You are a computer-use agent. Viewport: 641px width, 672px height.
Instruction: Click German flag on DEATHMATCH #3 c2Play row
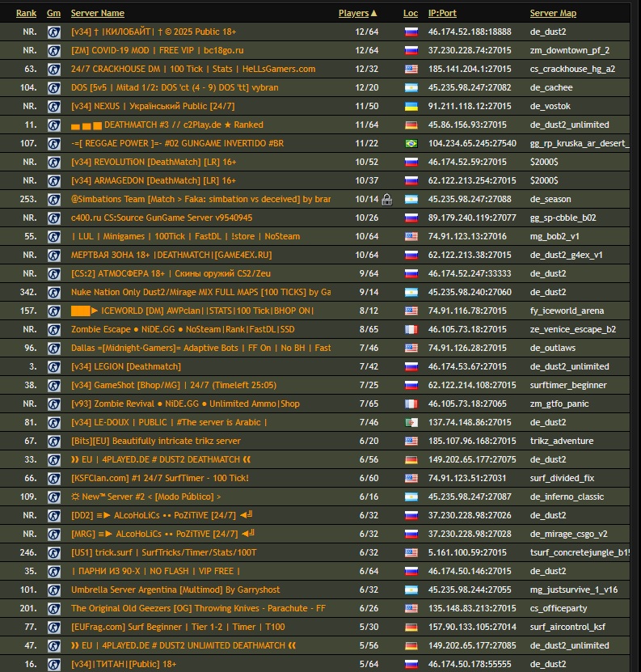(411, 125)
